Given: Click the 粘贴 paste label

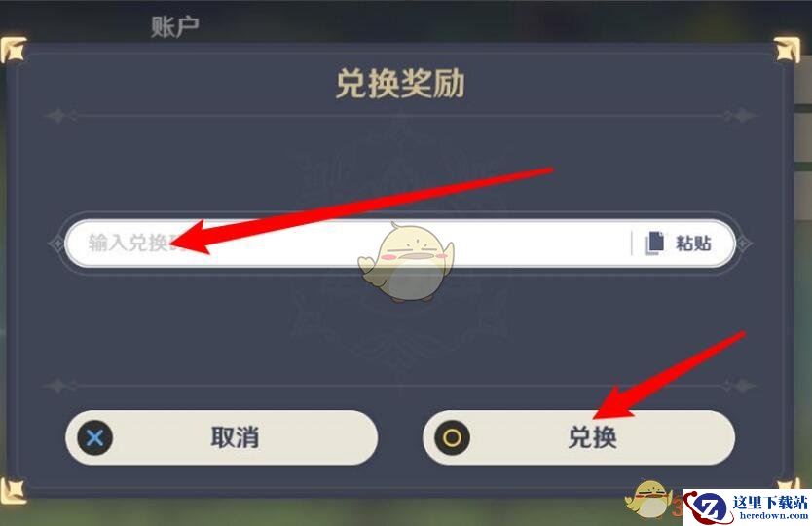Looking at the screenshot, I should coord(693,244).
